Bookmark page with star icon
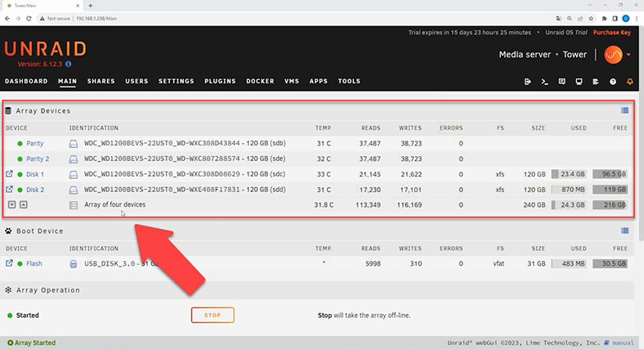 click(591, 19)
